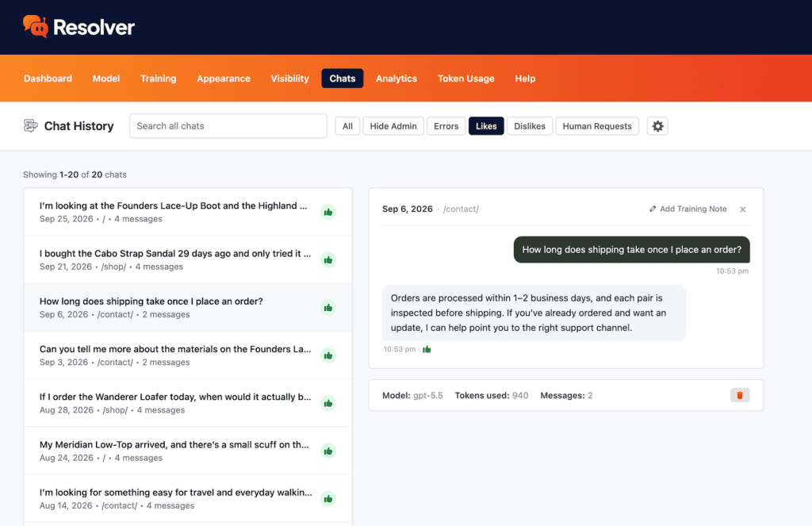
Task: Click the Showing 1-20 of 20 chats text
Action: 75,175
